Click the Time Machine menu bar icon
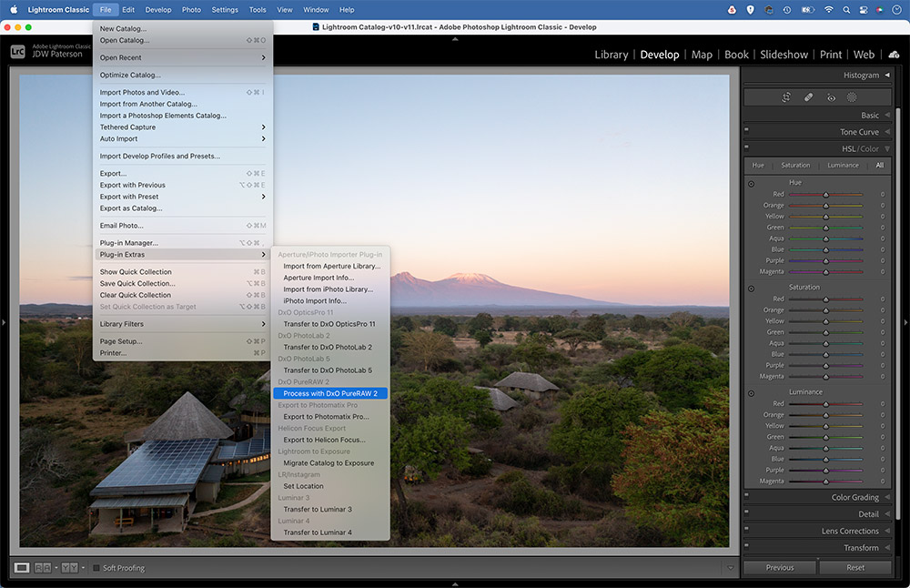Image resolution: width=910 pixels, height=588 pixels. click(x=787, y=10)
